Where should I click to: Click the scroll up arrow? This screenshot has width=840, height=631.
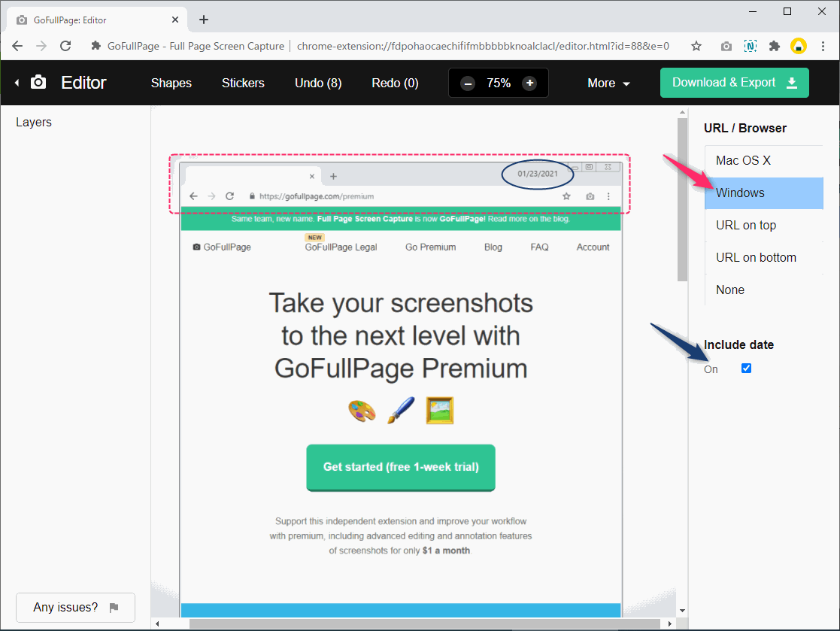[682, 113]
